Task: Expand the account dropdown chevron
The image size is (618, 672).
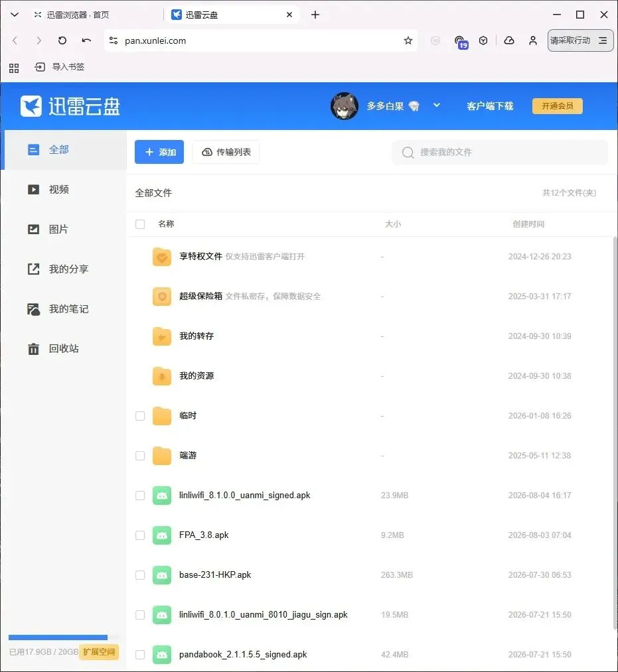Action: point(437,105)
